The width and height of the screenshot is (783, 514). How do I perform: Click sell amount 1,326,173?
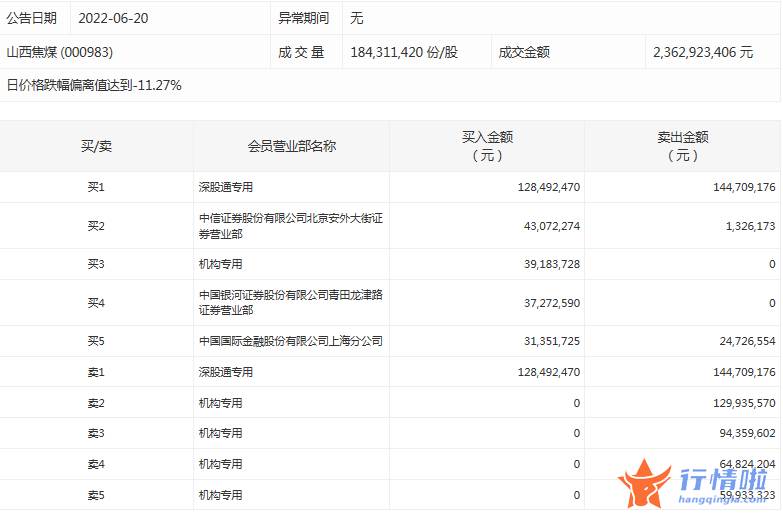[751, 226]
